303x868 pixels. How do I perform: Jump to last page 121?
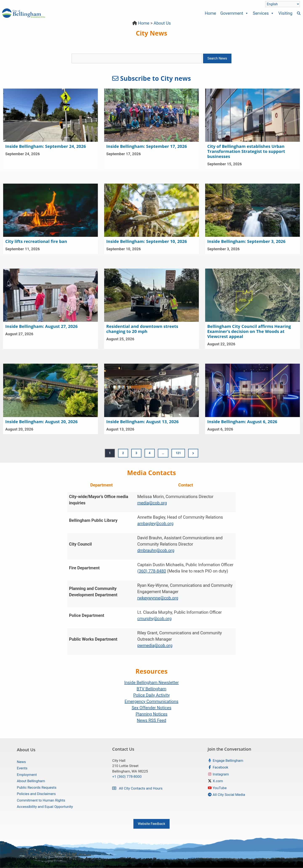pos(178,453)
